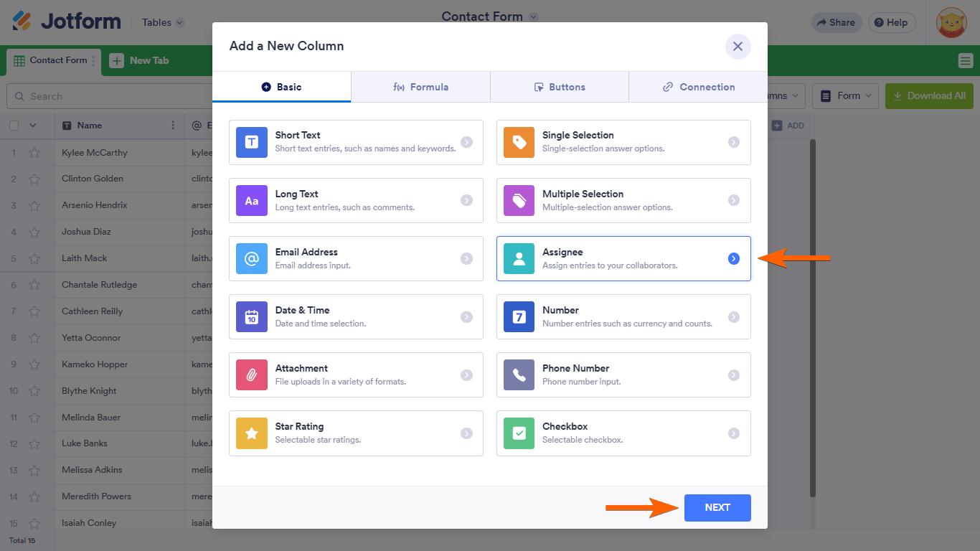Screen dimensions: 980x551
Task: Favorite the Joshua Diaz row star
Action: pos(34,232)
